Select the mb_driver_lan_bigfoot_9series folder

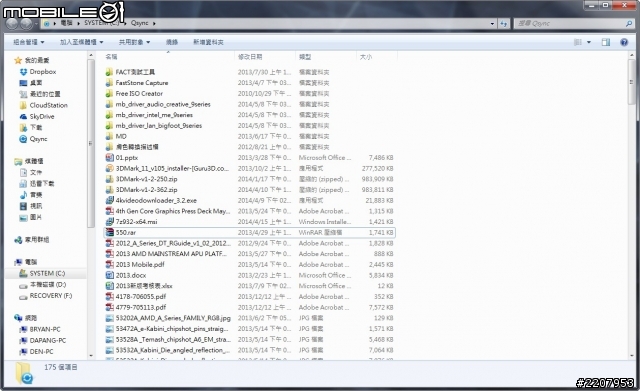158,126
